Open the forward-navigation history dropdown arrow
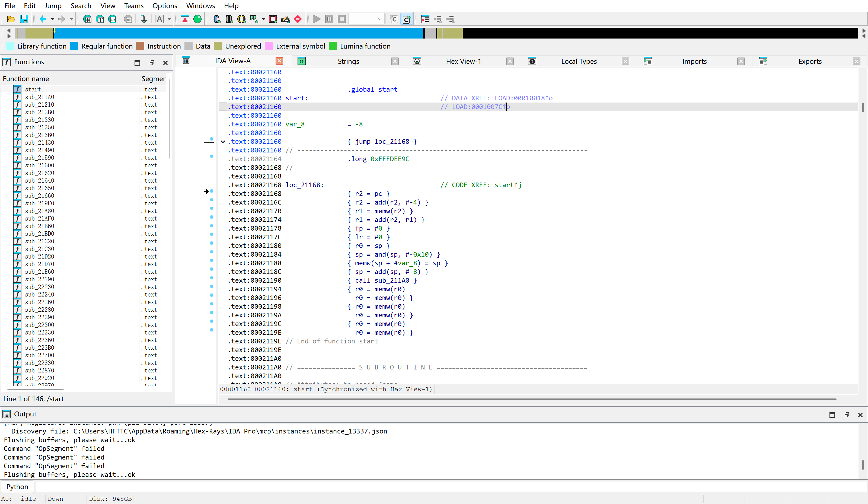Screen dimensions: 868x504 (72, 19)
